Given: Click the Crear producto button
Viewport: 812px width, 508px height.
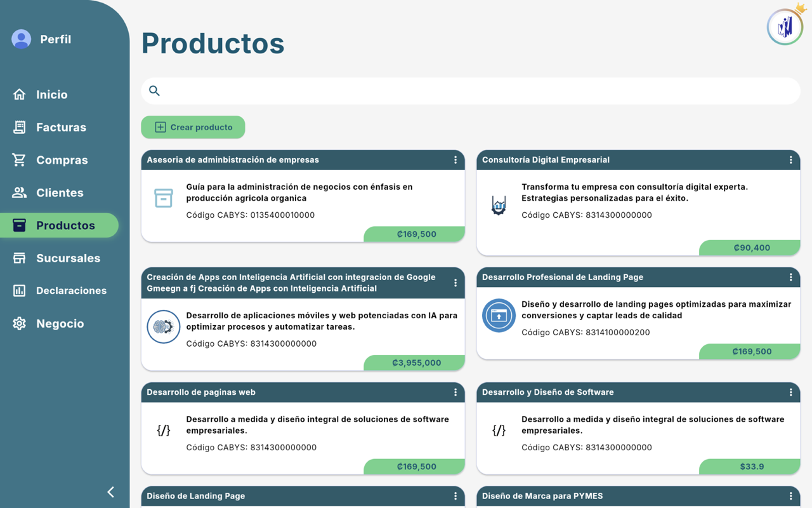Looking at the screenshot, I should [x=193, y=127].
